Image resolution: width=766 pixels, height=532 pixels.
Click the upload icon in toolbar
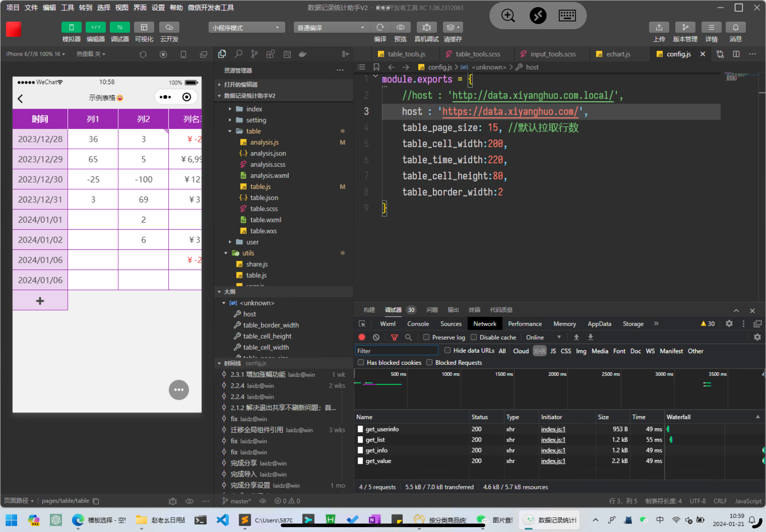click(659, 28)
